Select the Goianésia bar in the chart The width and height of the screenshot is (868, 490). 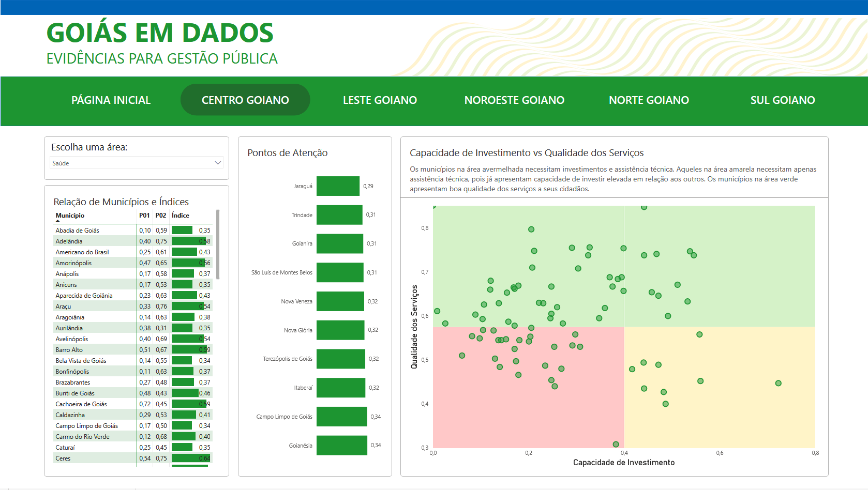[341, 446]
